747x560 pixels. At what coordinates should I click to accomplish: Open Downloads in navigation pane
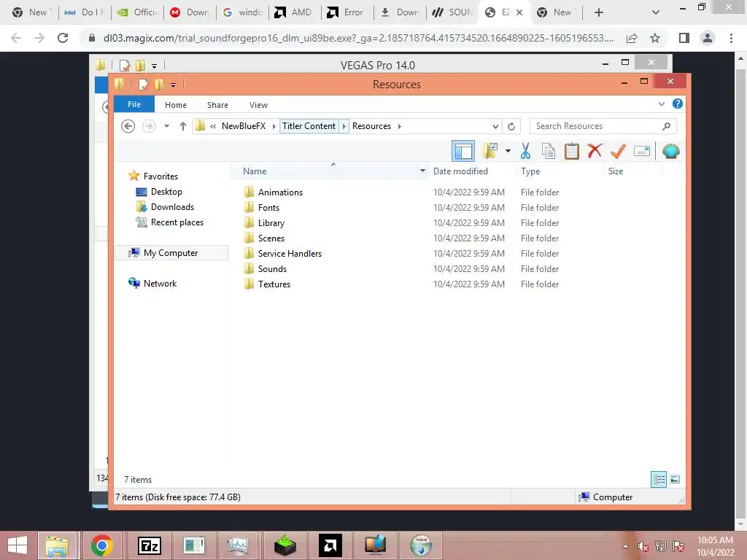172,206
